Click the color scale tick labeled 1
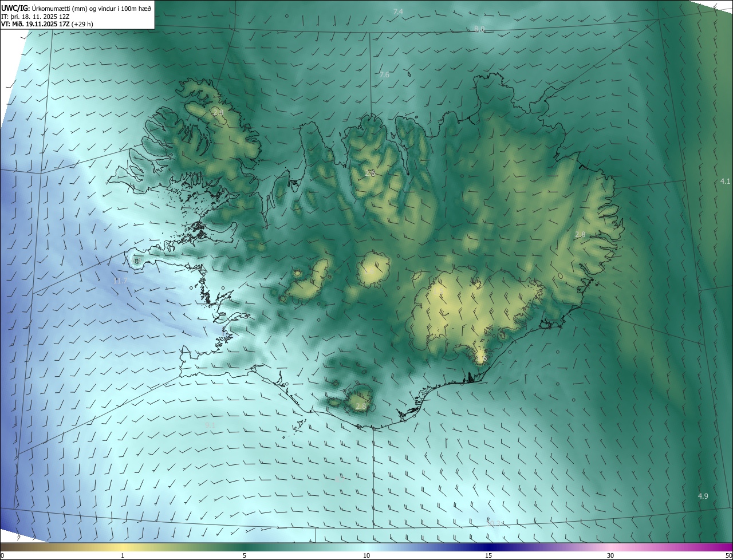 123,556
